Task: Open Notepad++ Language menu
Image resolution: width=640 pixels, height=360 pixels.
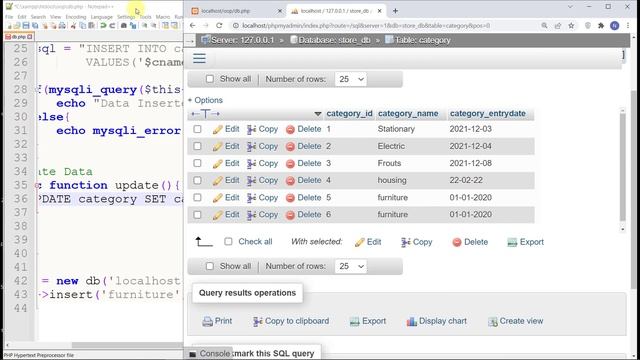Action: 102,17
